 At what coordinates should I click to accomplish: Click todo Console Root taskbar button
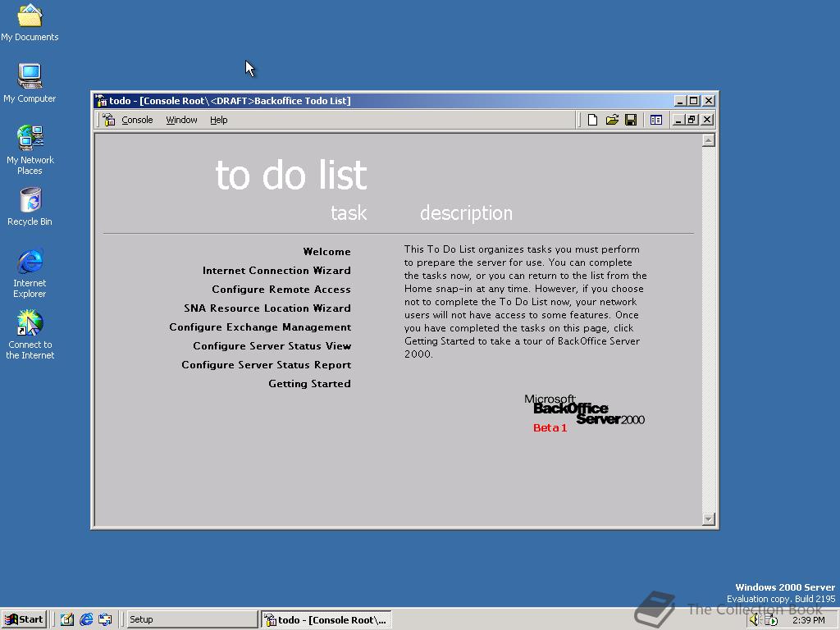click(x=326, y=619)
